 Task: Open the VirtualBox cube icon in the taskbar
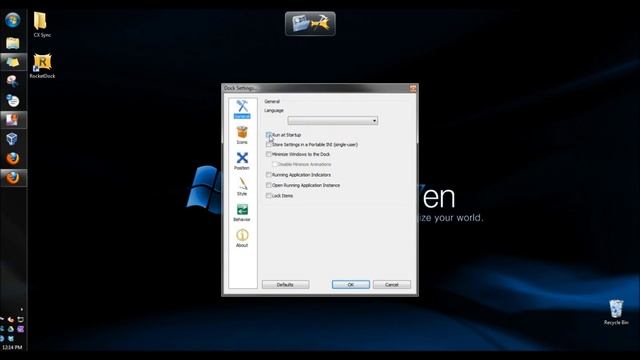point(12,139)
